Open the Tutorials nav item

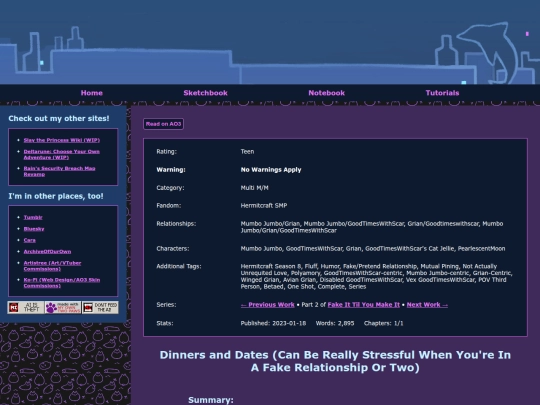pos(442,93)
